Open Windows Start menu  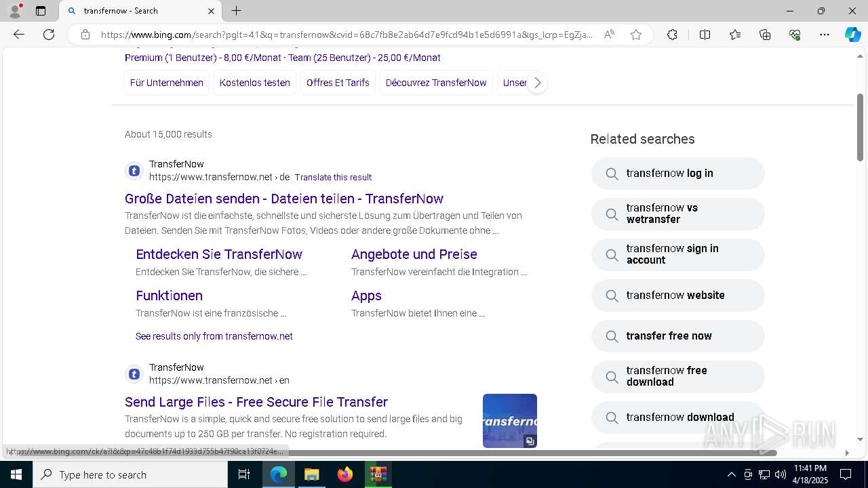click(16, 474)
